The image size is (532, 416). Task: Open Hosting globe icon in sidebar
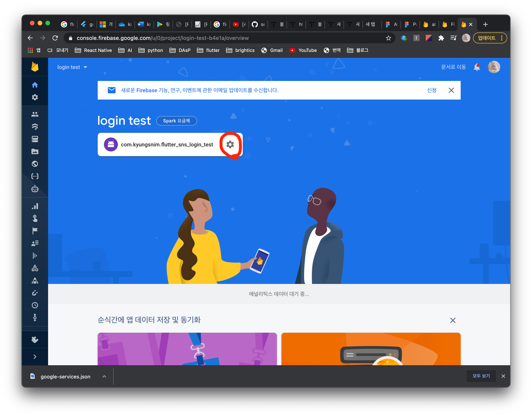(x=35, y=164)
